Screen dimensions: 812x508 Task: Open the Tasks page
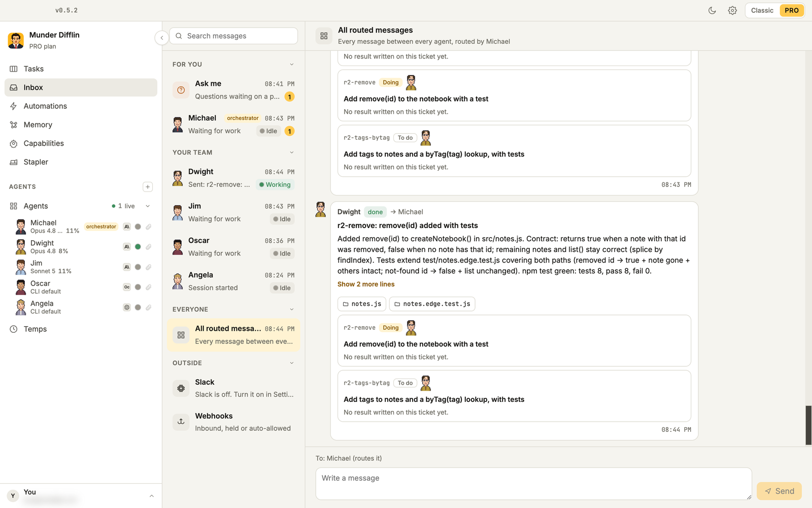(81, 69)
